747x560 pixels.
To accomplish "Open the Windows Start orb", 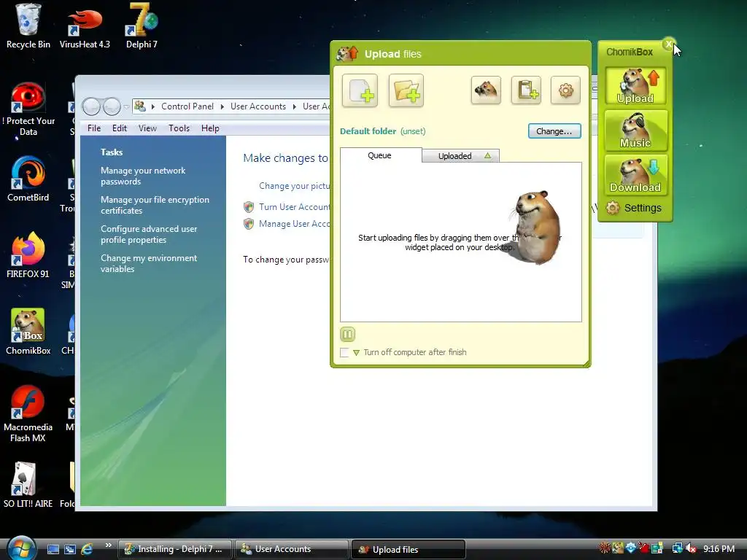I will click(21, 548).
